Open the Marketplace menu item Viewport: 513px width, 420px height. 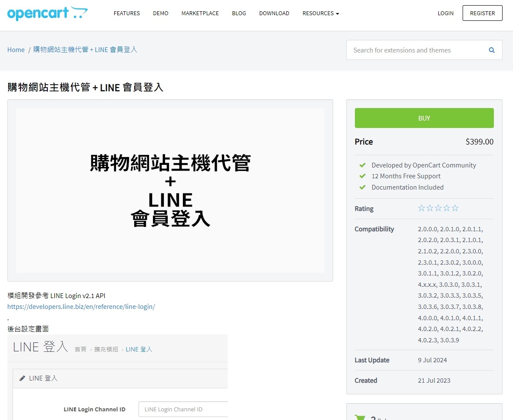click(x=200, y=13)
